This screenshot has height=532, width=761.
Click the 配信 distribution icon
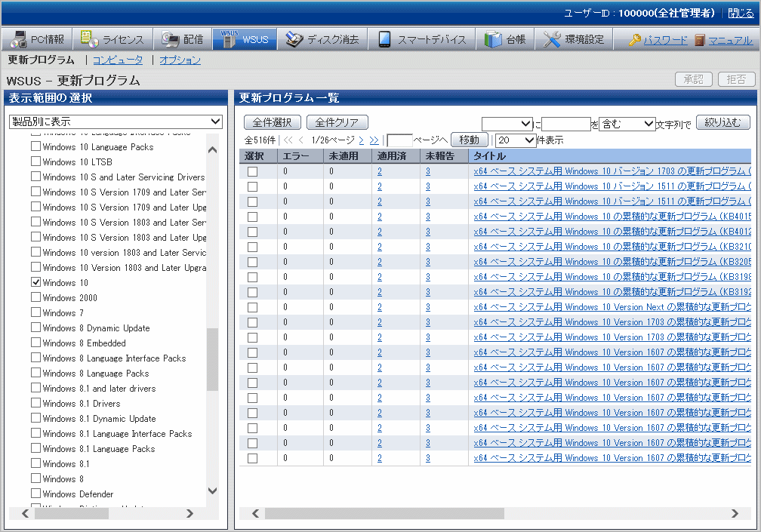click(x=171, y=39)
